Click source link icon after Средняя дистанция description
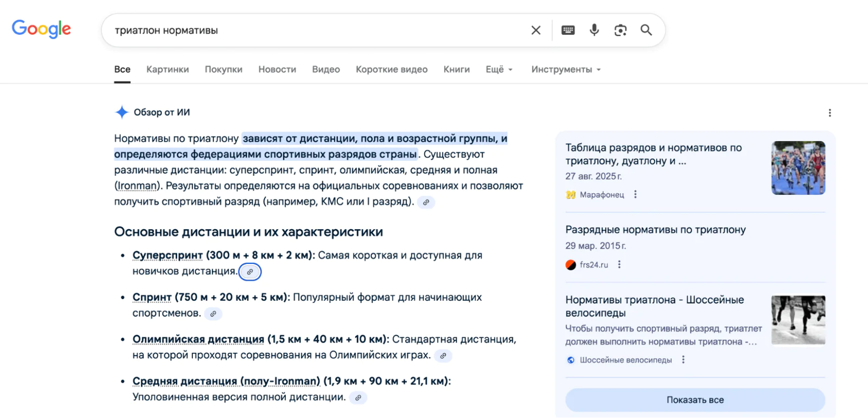This screenshot has width=868, height=418. click(x=358, y=398)
